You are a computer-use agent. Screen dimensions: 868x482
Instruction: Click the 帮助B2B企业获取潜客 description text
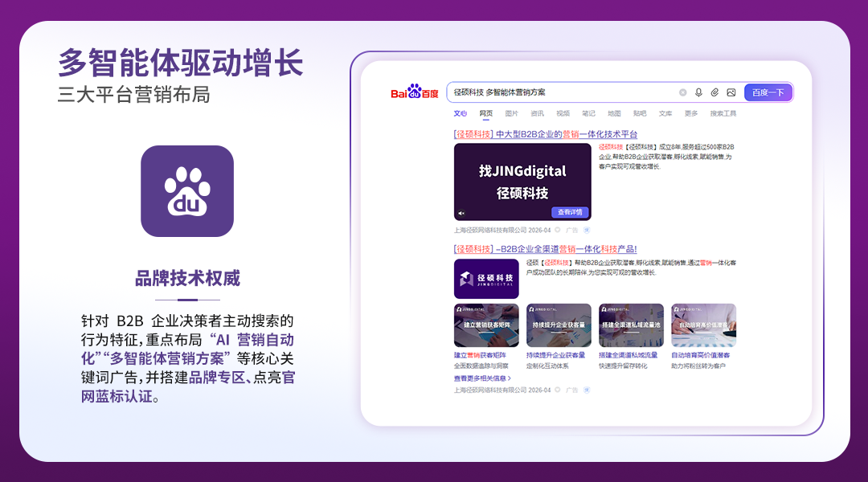[x=631, y=268]
